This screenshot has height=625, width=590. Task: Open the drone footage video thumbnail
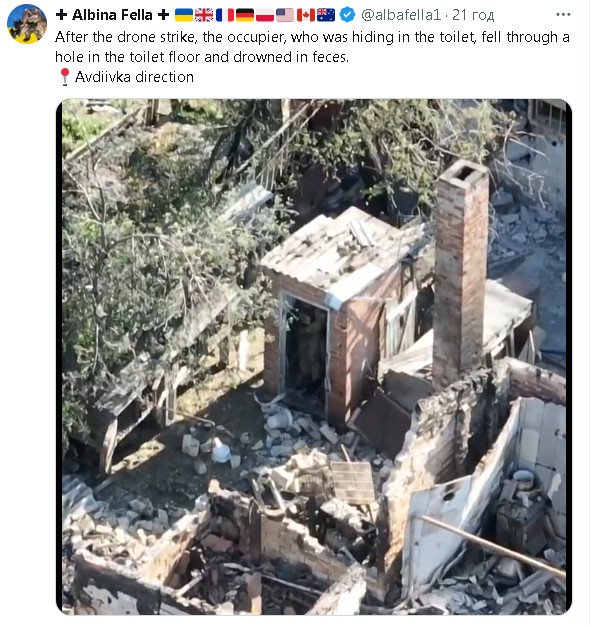click(x=314, y=356)
